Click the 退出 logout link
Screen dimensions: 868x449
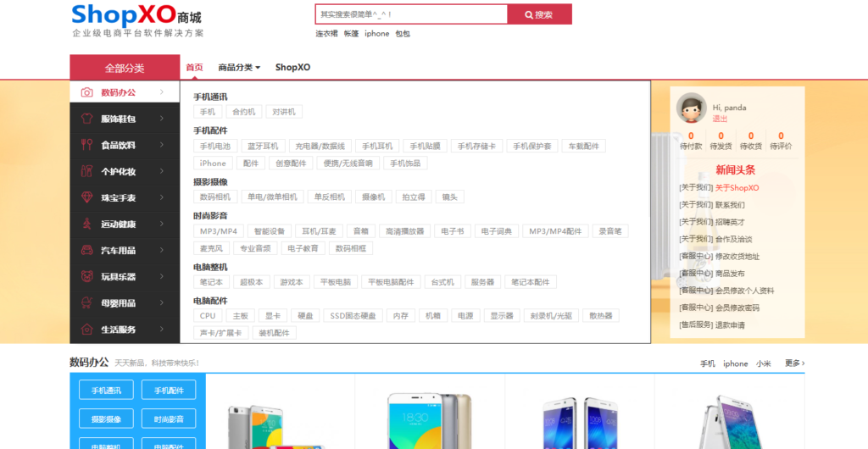[x=721, y=119]
